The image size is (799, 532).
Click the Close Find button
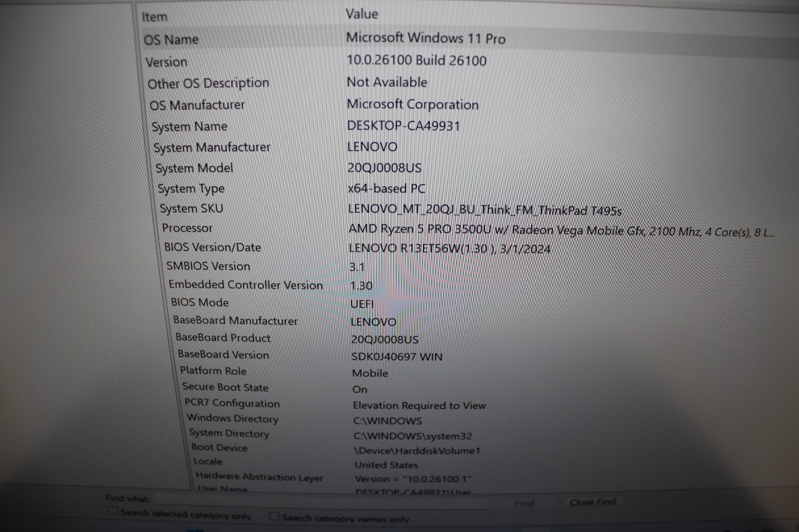[593, 502]
